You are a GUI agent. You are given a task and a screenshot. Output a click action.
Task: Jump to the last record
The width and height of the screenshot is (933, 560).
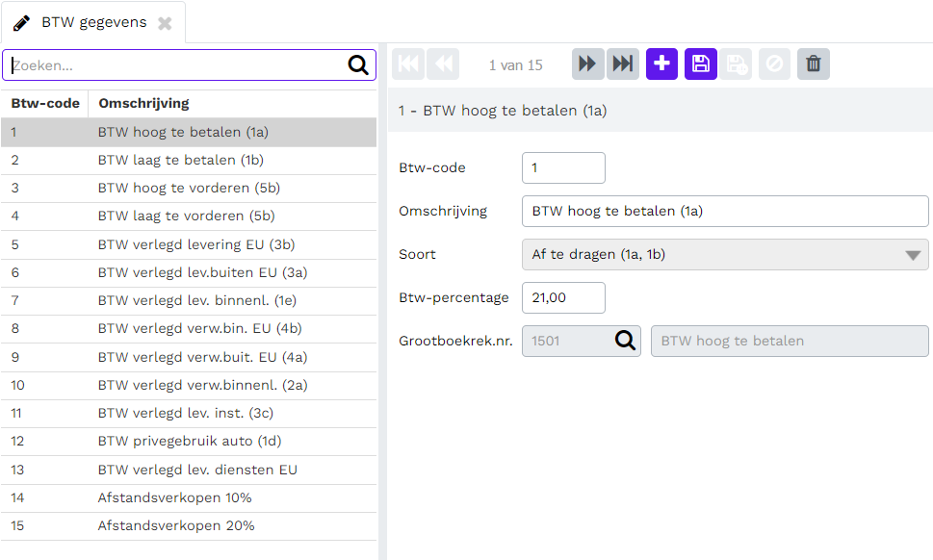pyautogui.click(x=622, y=64)
